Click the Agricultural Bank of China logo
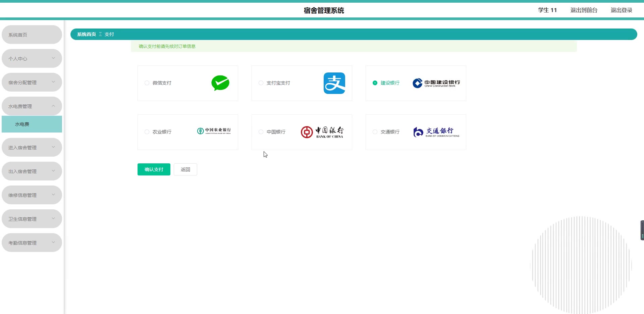The image size is (644, 314). click(x=214, y=131)
